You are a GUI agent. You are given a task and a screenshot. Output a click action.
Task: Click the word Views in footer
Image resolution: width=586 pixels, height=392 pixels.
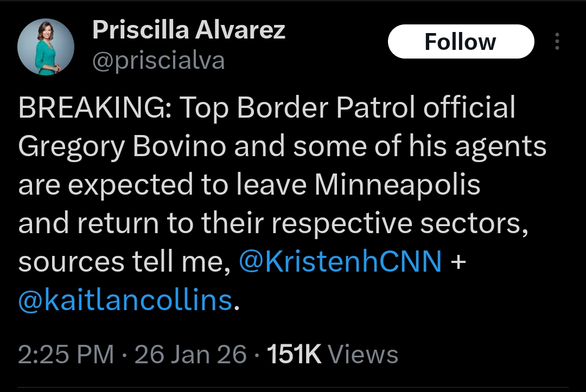point(364,355)
